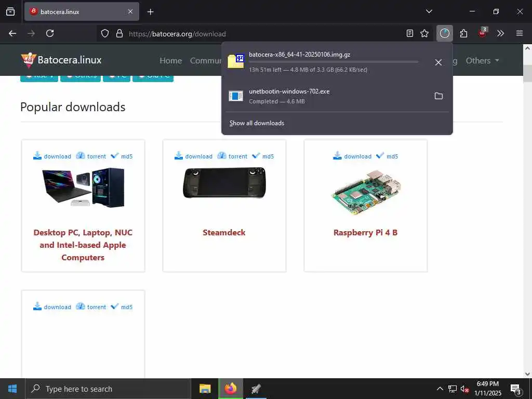Open the rocket app in taskbar
The width and height of the screenshot is (532, 399).
pos(256,389)
